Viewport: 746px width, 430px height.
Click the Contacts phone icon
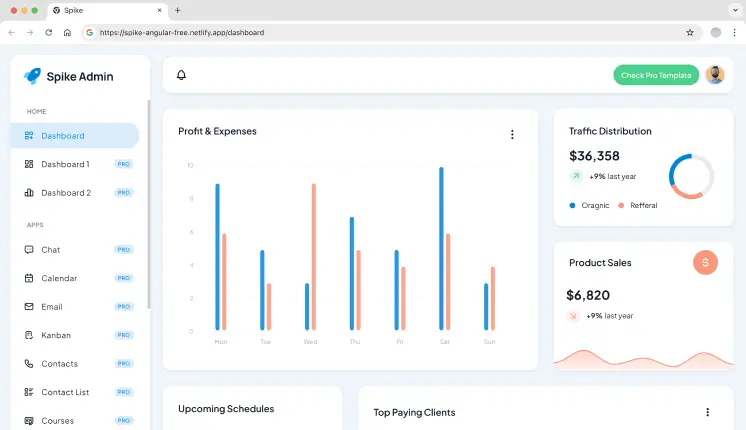coord(29,364)
